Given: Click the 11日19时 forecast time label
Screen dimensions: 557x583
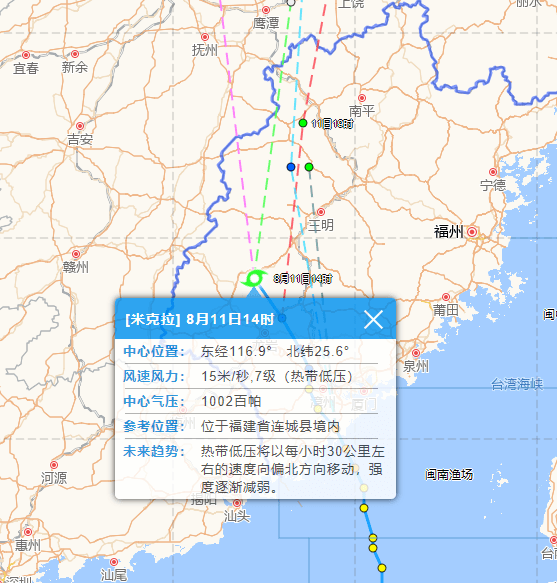Looking at the screenshot, I should pos(332,123).
